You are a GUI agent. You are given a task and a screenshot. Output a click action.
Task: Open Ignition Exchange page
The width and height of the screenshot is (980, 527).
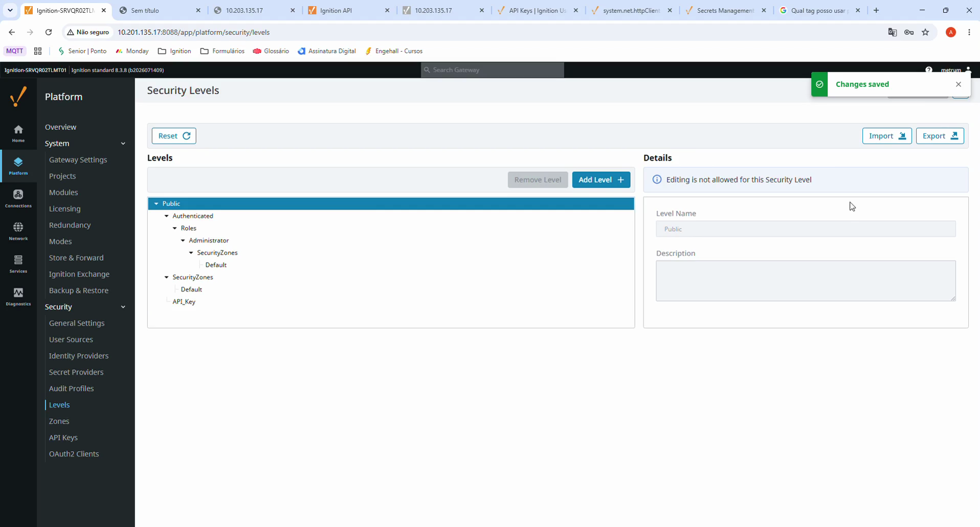pos(79,274)
